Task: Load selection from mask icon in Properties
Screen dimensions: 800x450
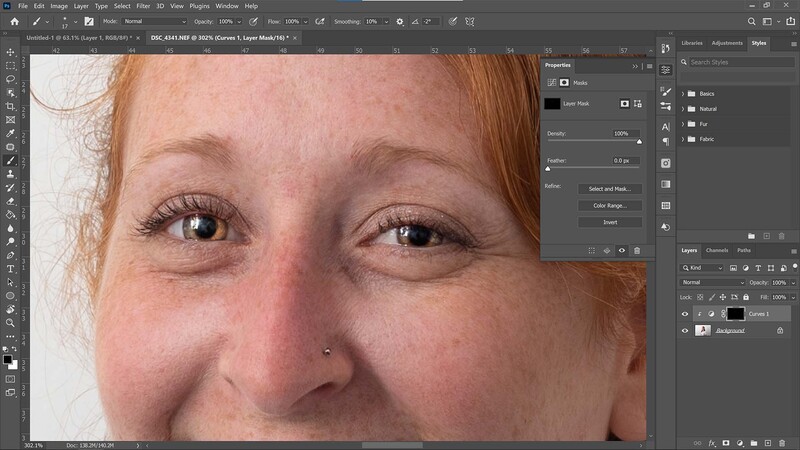Action: [591, 251]
